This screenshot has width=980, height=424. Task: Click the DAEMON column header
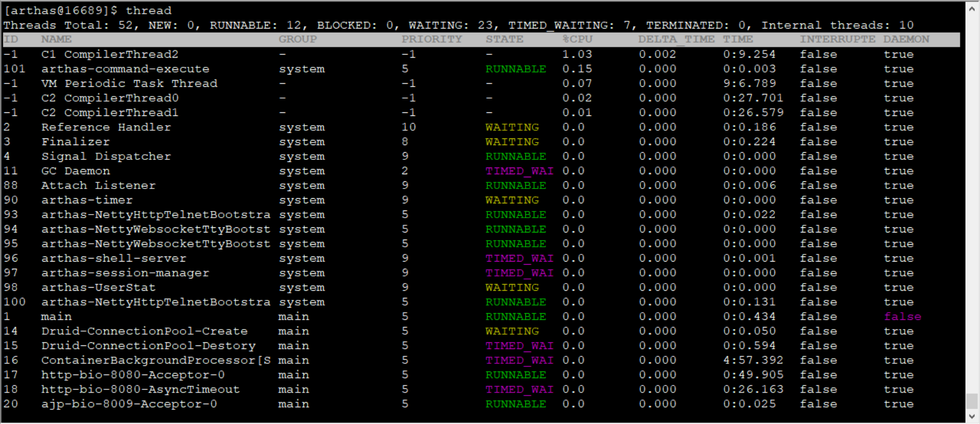(x=906, y=39)
